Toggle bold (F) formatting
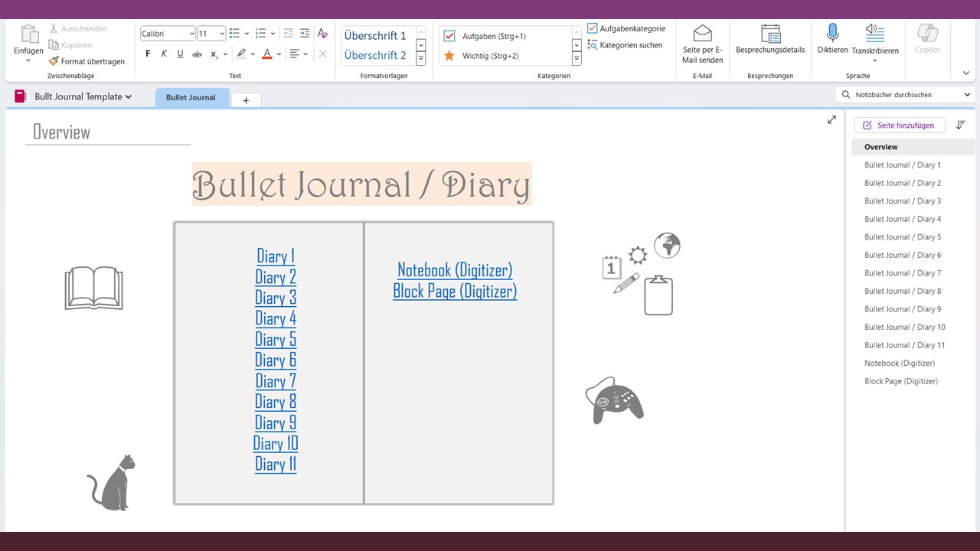The width and height of the screenshot is (980, 551). (x=148, y=54)
